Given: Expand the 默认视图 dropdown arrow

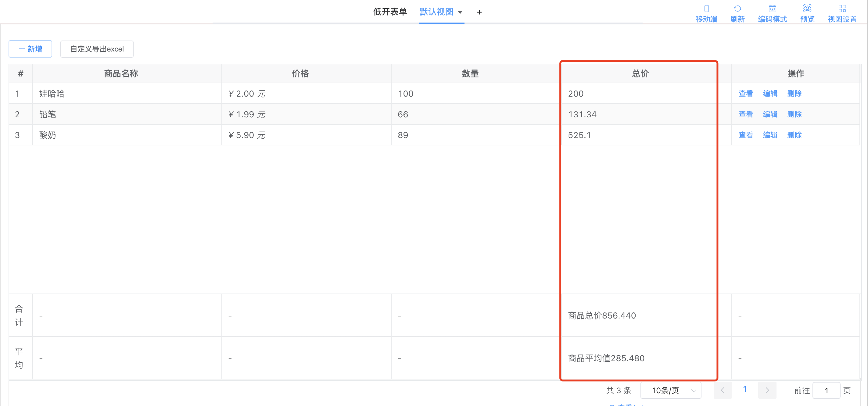Looking at the screenshot, I should coord(460,12).
